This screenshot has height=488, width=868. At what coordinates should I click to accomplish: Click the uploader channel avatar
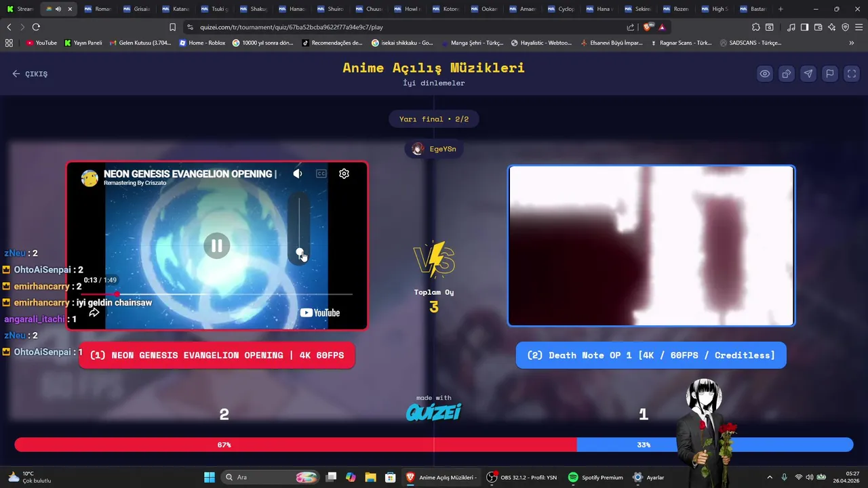90,178
